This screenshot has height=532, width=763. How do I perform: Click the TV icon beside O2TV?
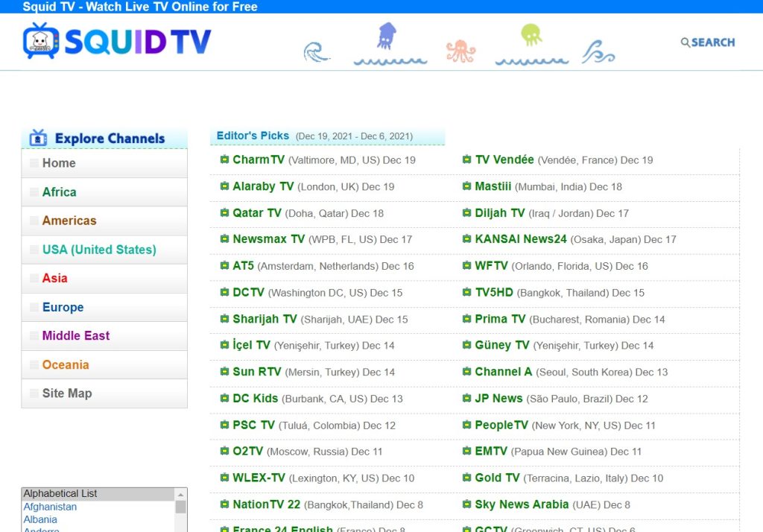(x=224, y=451)
